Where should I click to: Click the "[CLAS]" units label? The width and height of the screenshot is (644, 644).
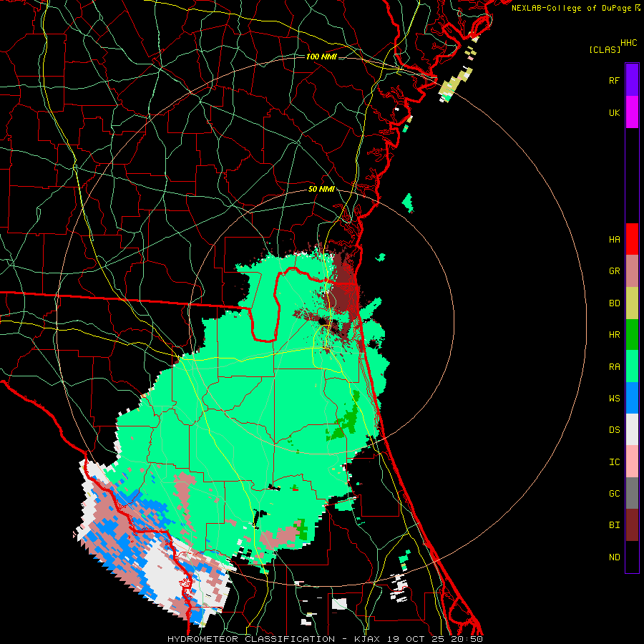(x=605, y=49)
